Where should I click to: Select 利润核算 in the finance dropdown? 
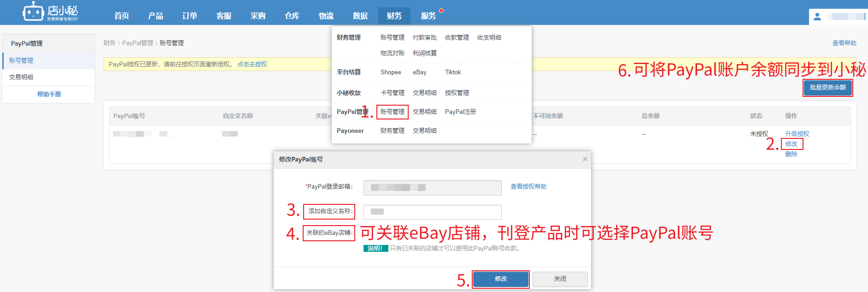point(425,53)
